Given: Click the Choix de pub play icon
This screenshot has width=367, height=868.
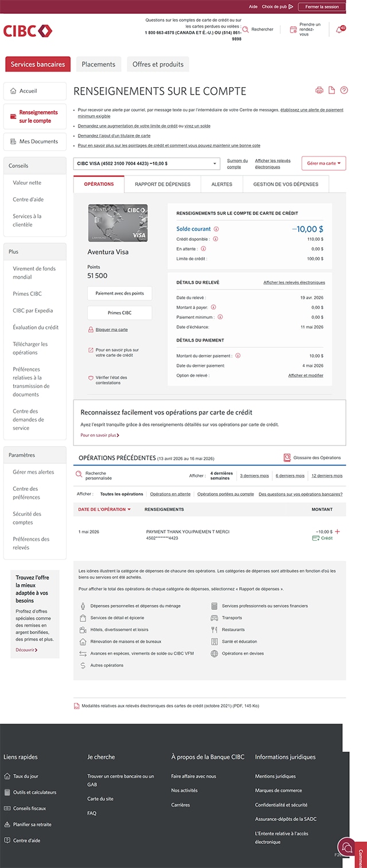Looking at the screenshot, I should tap(291, 7).
